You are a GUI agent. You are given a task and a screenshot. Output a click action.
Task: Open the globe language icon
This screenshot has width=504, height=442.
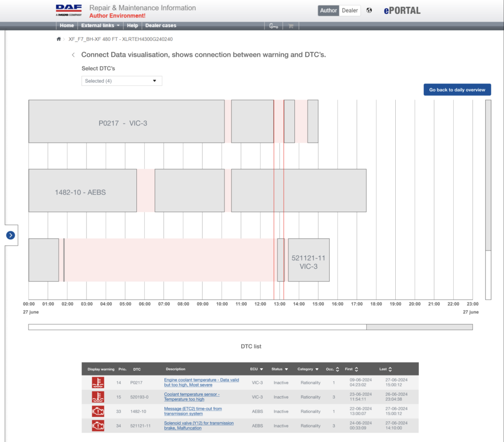pyautogui.click(x=369, y=10)
